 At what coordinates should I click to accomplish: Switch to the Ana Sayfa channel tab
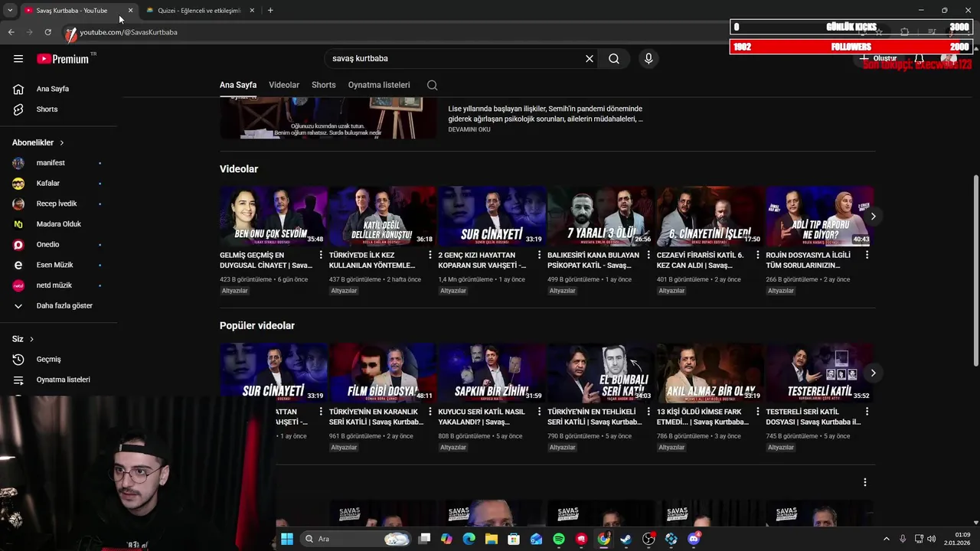pyautogui.click(x=238, y=85)
